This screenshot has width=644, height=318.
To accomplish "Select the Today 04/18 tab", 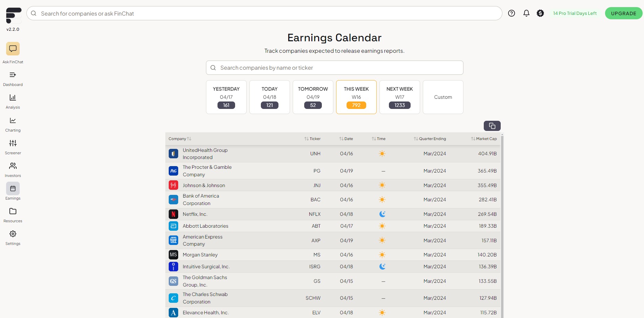I will click(270, 97).
